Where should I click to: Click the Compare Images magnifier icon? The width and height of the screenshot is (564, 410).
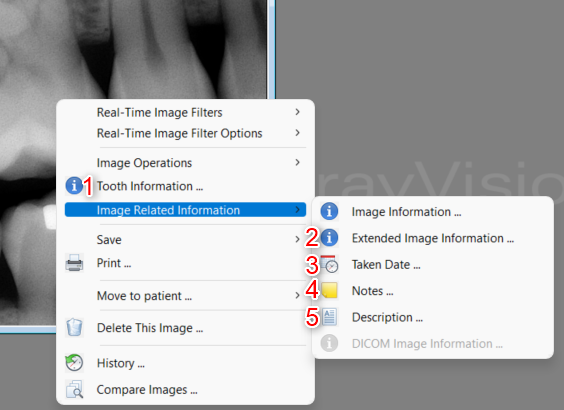(74, 389)
